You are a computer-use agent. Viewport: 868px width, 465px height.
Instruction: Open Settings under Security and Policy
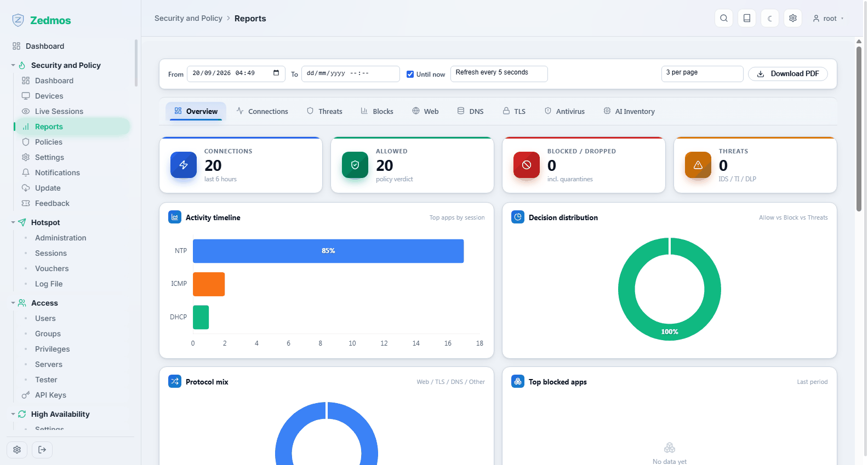tap(49, 157)
